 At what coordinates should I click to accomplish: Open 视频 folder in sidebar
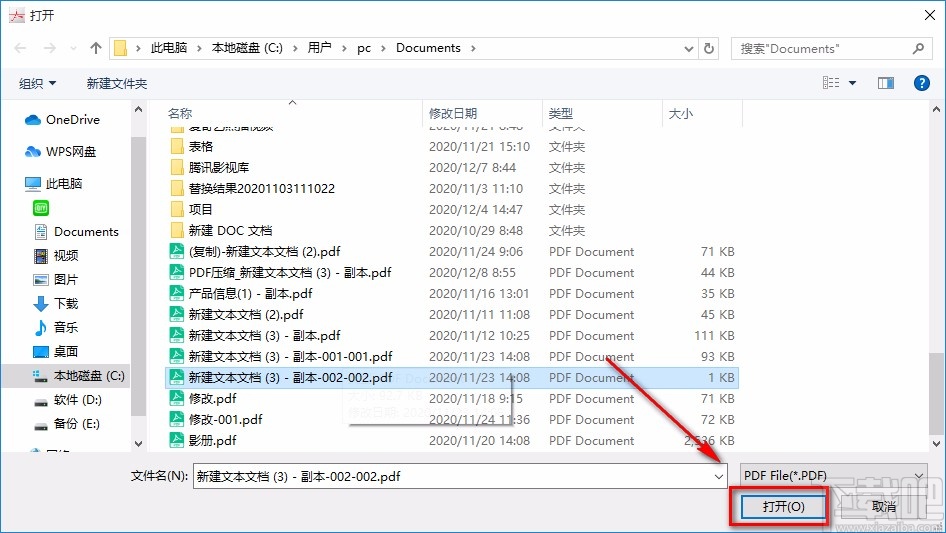(x=56, y=255)
